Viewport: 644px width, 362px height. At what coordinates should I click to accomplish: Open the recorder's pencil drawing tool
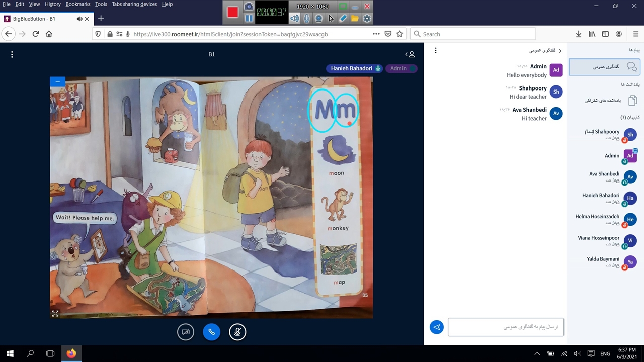coord(343,18)
